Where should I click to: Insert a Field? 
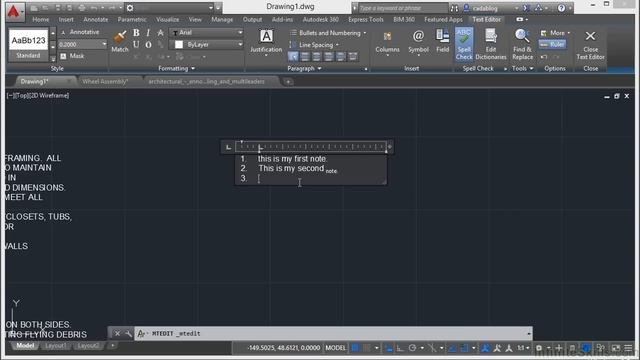click(x=442, y=41)
